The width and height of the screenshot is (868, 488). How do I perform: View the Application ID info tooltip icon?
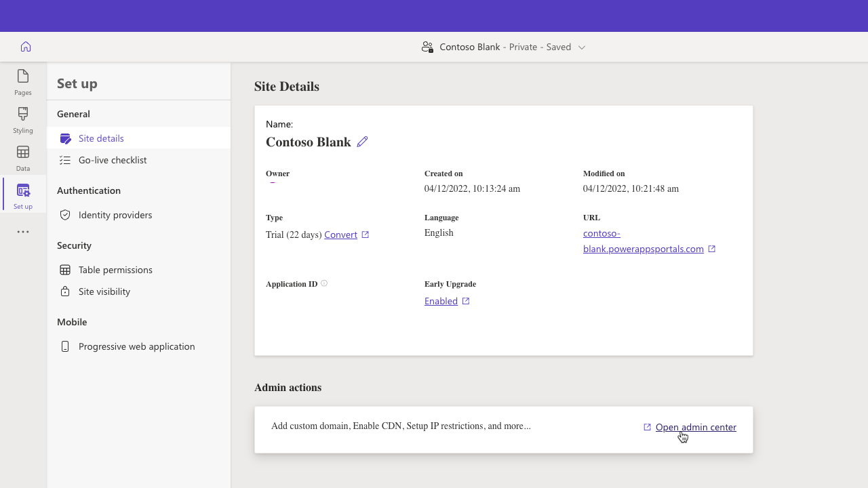[324, 283]
